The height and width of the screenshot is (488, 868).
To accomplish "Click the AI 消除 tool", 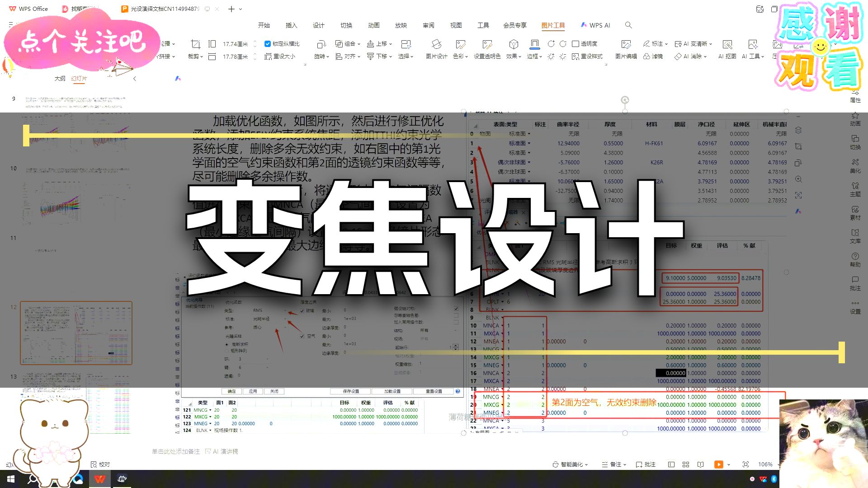I will pyautogui.click(x=690, y=56).
